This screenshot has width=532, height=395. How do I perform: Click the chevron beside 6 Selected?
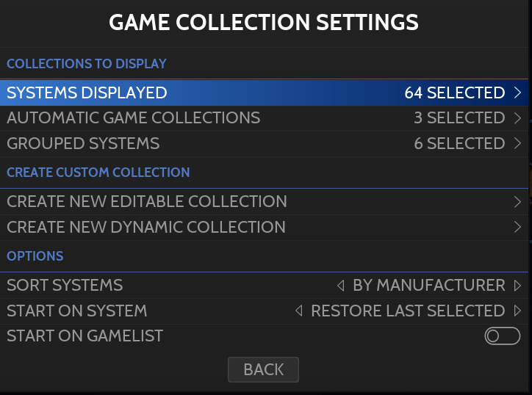[518, 144]
